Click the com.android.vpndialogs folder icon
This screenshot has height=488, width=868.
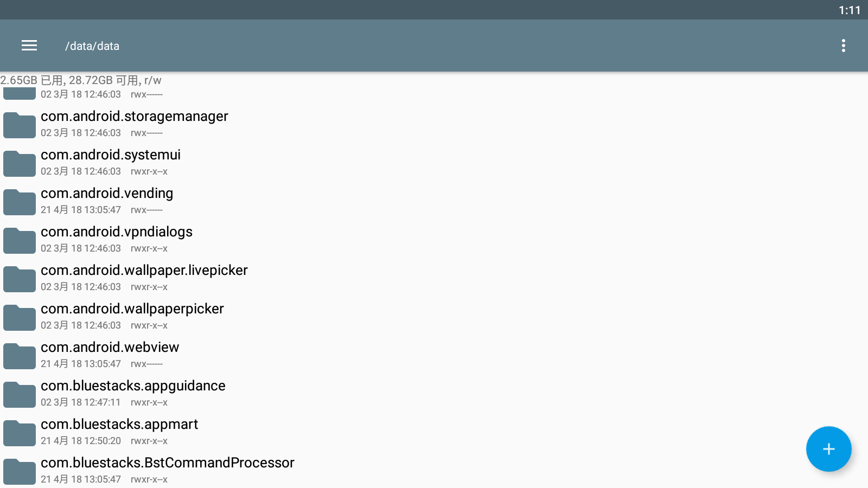pos(20,240)
